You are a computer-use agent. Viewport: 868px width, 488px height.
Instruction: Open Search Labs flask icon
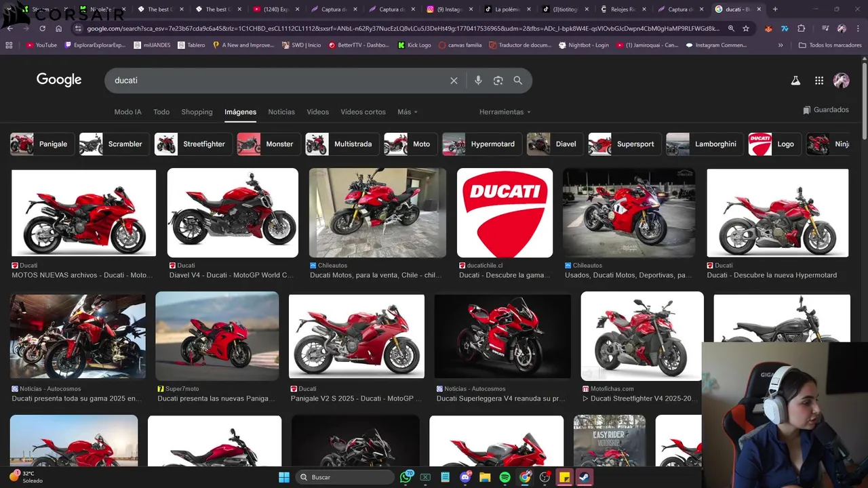(x=795, y=81)
